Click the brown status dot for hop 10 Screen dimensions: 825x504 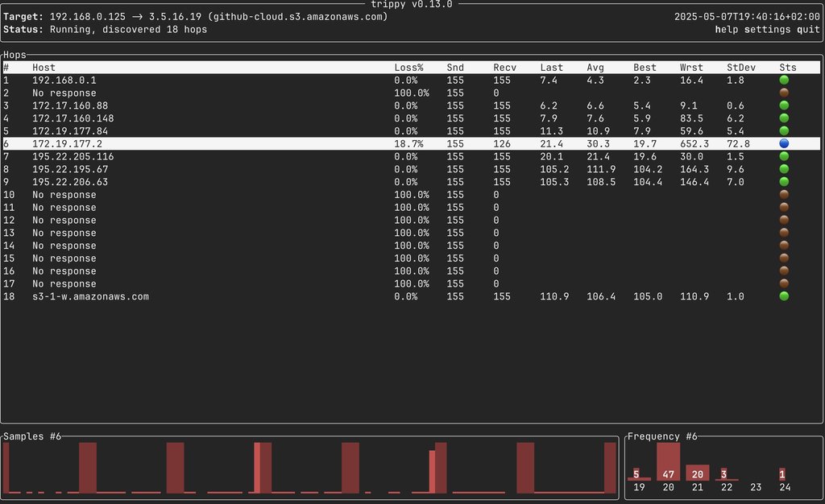(x=784, y=195)
